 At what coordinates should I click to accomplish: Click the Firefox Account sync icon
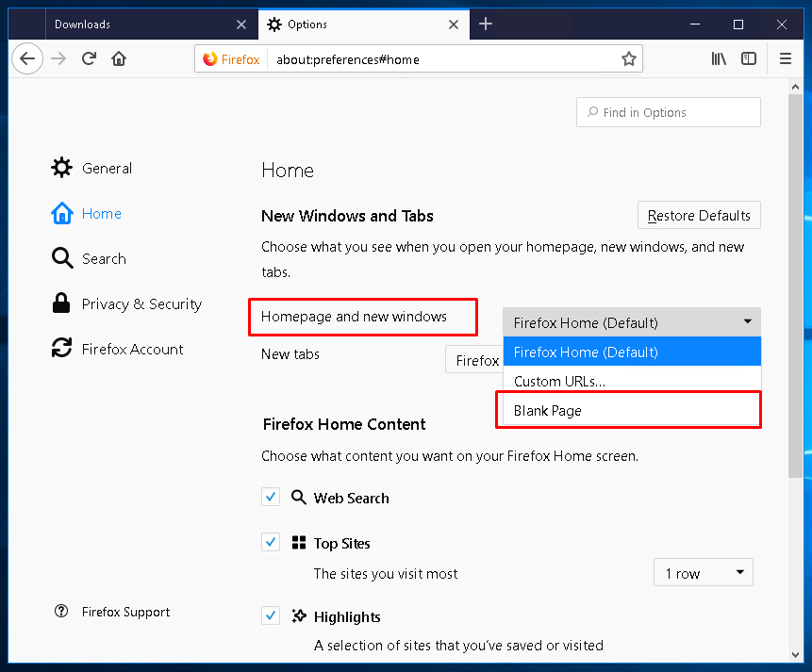pos(61,348)
